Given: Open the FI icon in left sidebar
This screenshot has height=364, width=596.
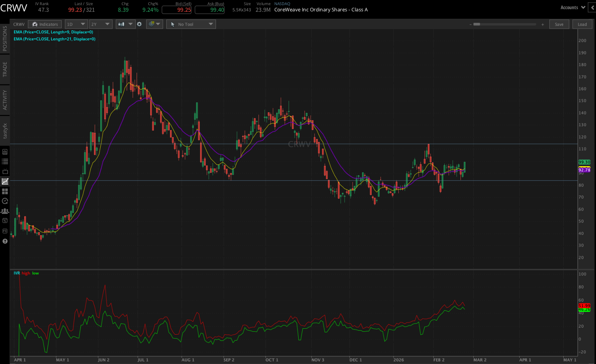Looking at the screenshot, I should coord(5,231).
